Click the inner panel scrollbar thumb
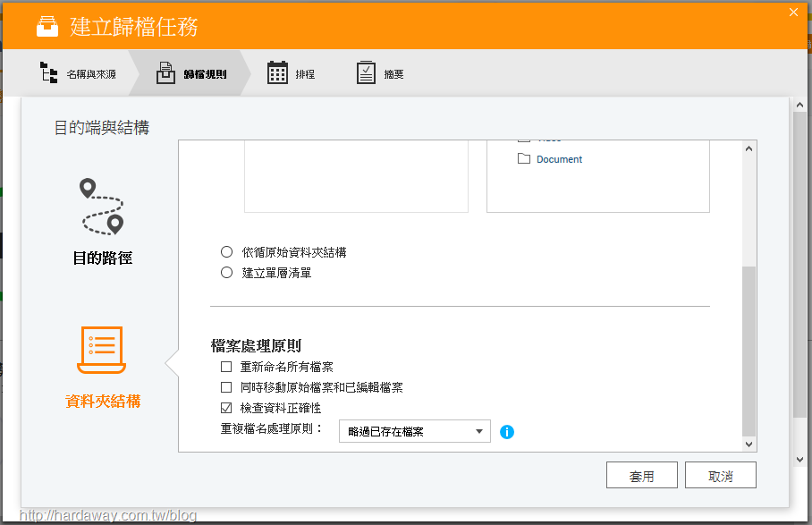 point(749,351)
